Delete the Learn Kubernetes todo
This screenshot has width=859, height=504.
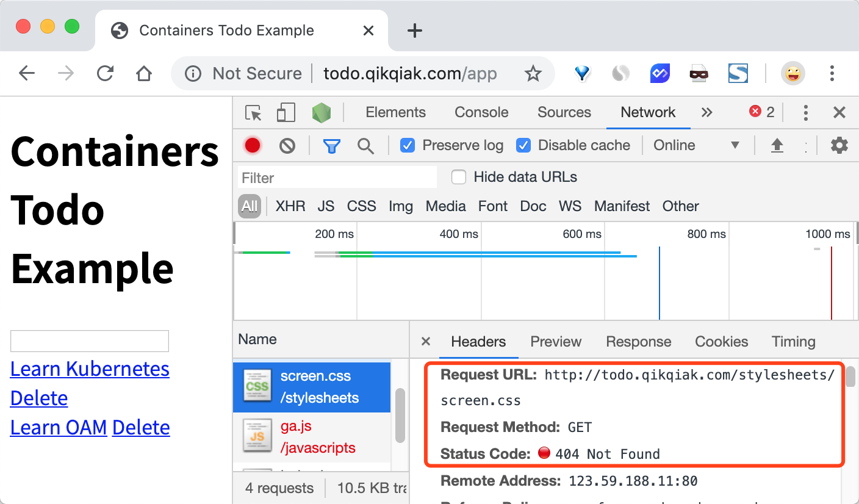39,398
